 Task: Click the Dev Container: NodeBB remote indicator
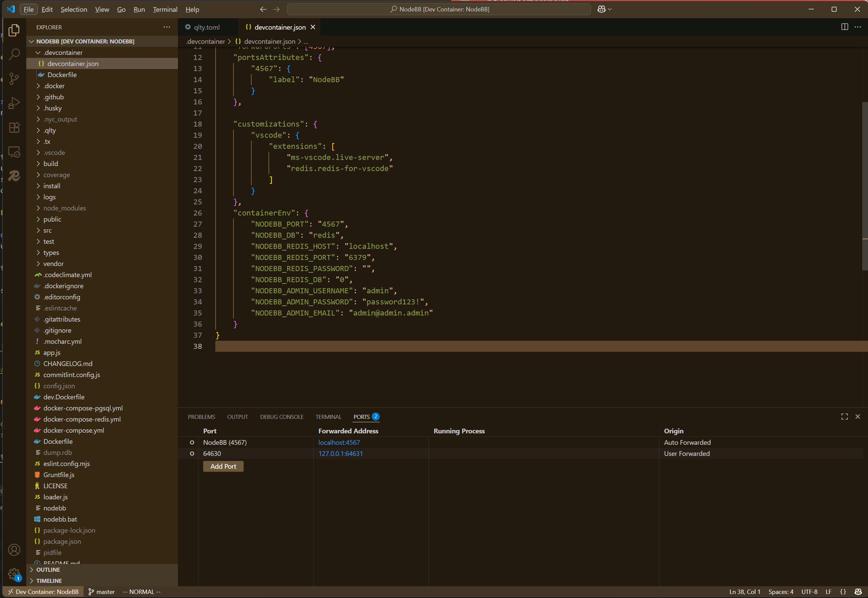(x=43, y=592)
